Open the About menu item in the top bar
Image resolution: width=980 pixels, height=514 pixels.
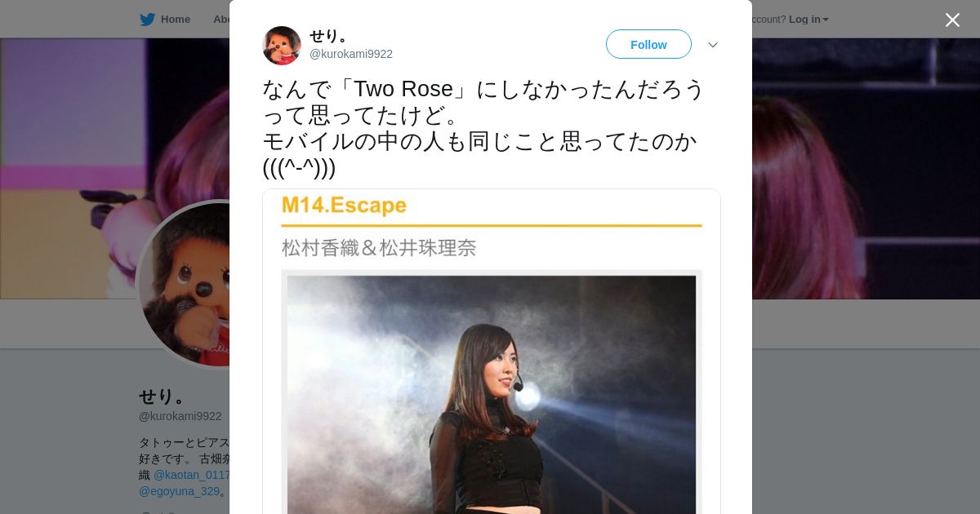(221, 20)
